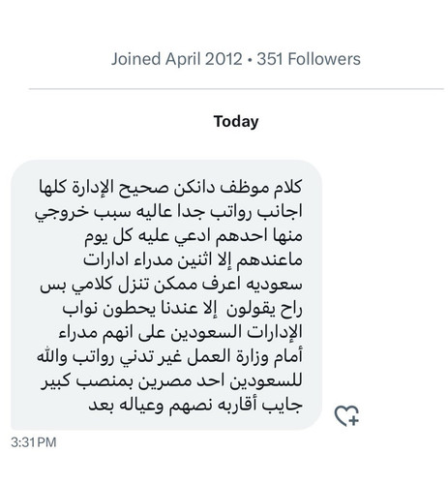Select the line beginning with للسعودين احد
Image resolution: width=448 pixels, height=484 pixels.
click(171, 381)
